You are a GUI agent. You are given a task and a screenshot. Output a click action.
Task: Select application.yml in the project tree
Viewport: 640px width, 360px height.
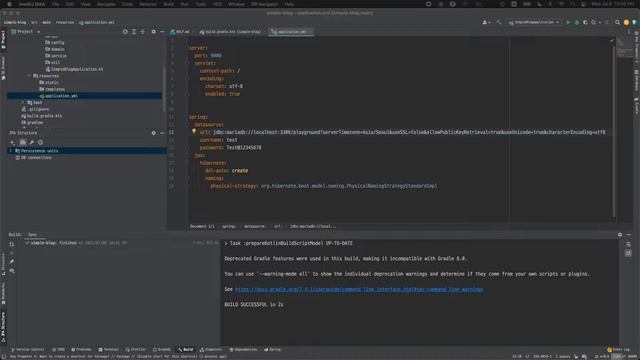point(84,96)
